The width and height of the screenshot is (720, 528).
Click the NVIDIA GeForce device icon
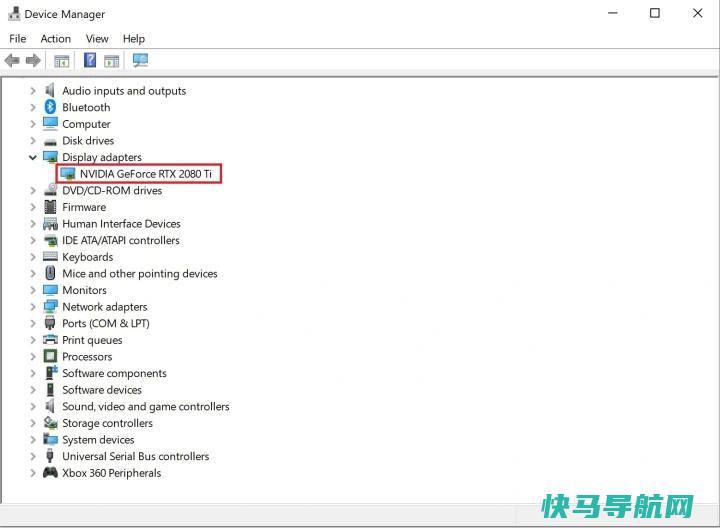click(x=68, y=174)
